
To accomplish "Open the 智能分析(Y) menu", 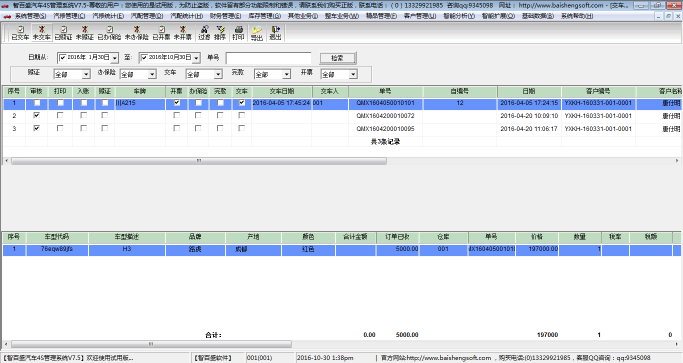I will [x=459, y=16].
